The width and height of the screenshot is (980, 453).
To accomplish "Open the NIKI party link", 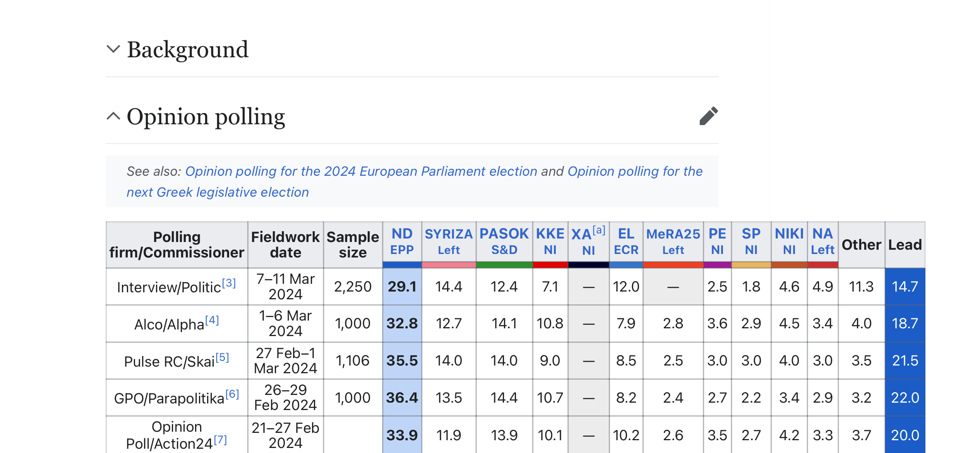I will [x=789, y=233].
